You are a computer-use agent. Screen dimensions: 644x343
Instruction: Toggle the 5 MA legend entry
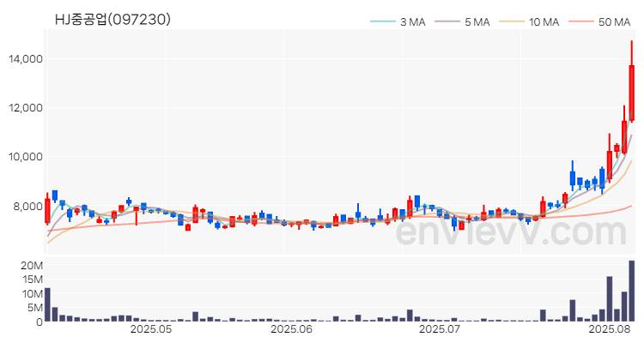pyautogui.click(x=463, y=21)
